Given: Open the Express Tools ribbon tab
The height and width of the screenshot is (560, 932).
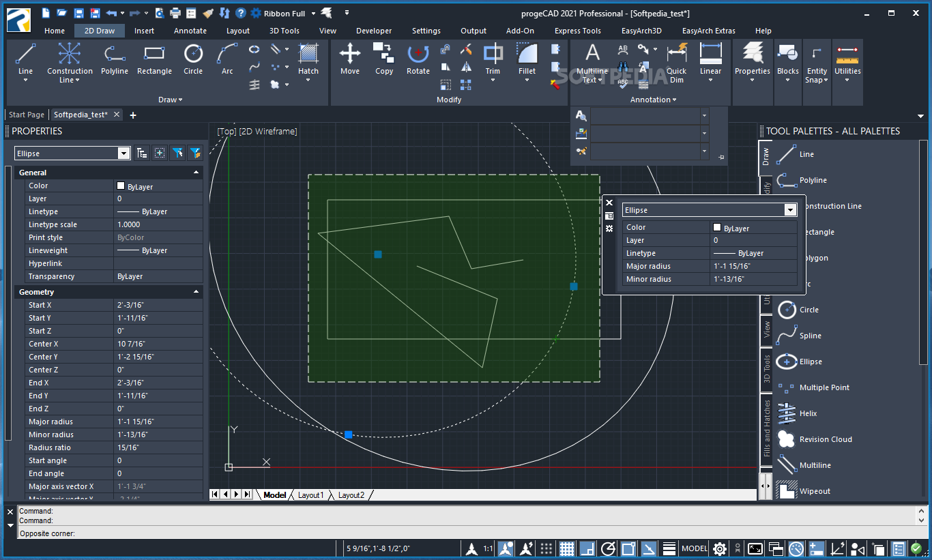Looking at the screenshot, I should click(578, 31).
